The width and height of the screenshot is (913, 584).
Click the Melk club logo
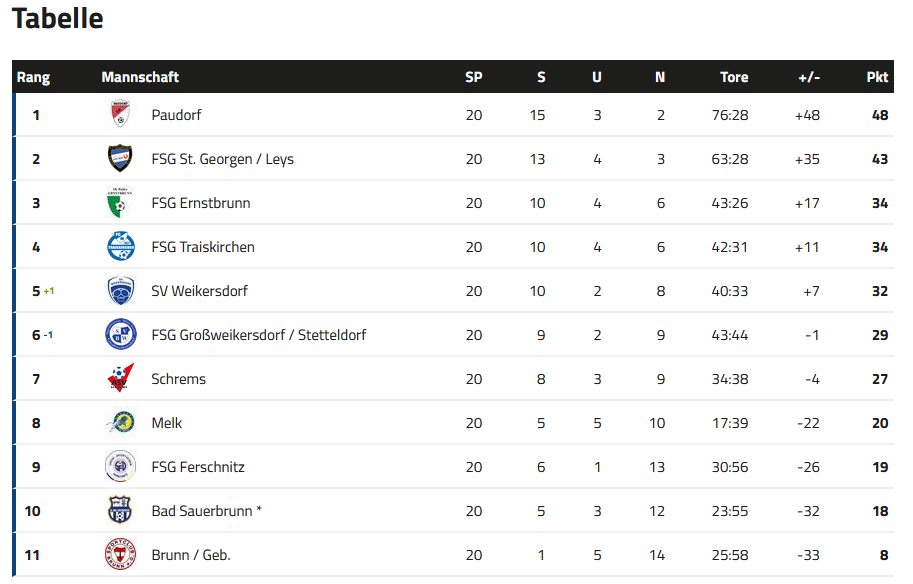point(121,422)
